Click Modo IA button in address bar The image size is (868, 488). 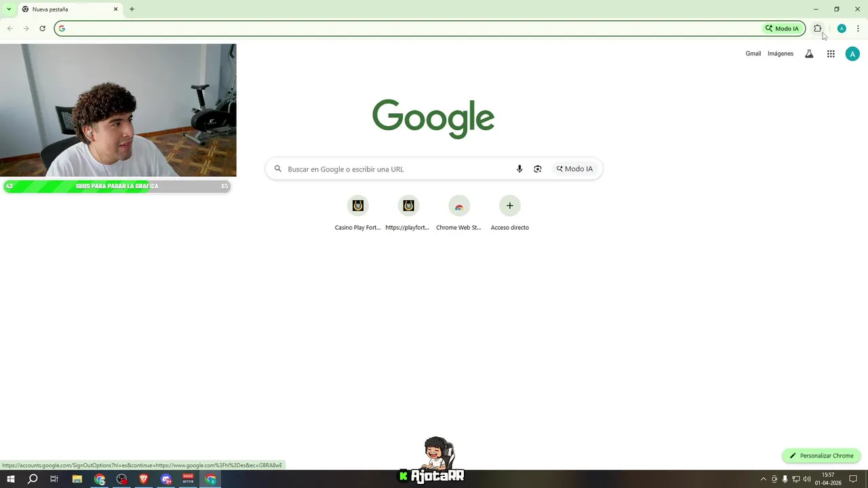click(783, 28)
